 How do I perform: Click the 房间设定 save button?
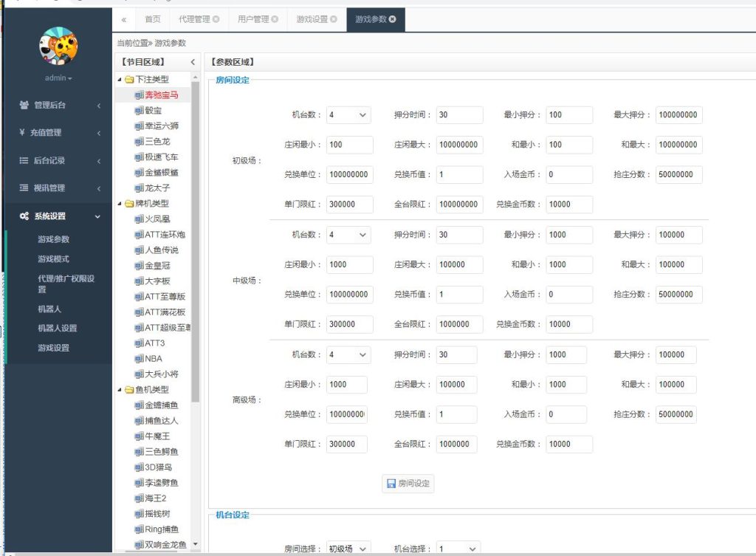408,483
